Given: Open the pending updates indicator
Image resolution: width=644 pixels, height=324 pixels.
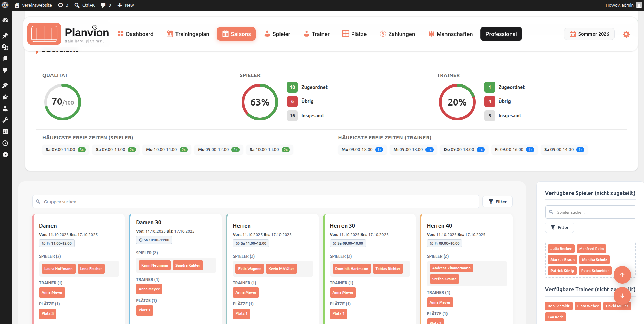Looking at the screenshot, I should 63,5.
